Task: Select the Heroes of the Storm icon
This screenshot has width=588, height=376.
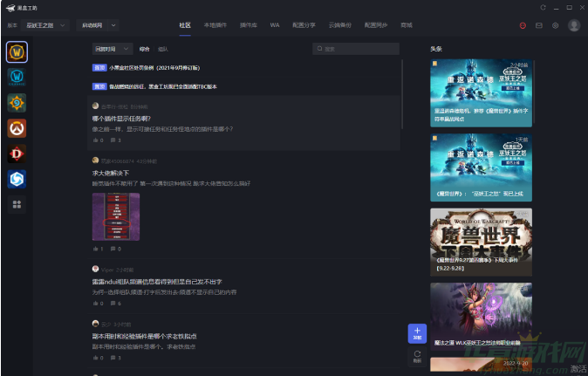Action: 17,179
